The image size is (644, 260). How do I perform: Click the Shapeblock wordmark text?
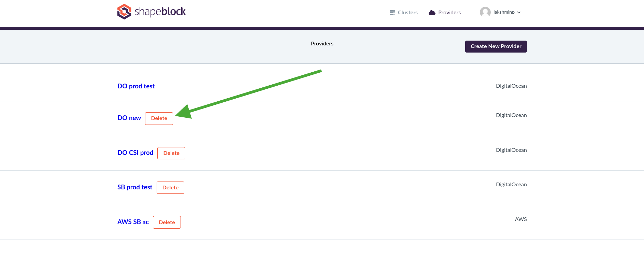[160, 12]
